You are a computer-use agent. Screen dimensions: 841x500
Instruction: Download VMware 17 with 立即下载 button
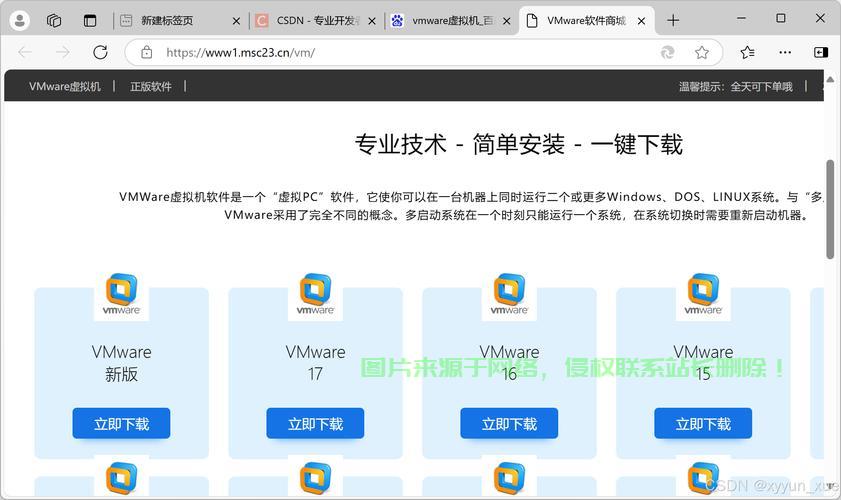315,424
